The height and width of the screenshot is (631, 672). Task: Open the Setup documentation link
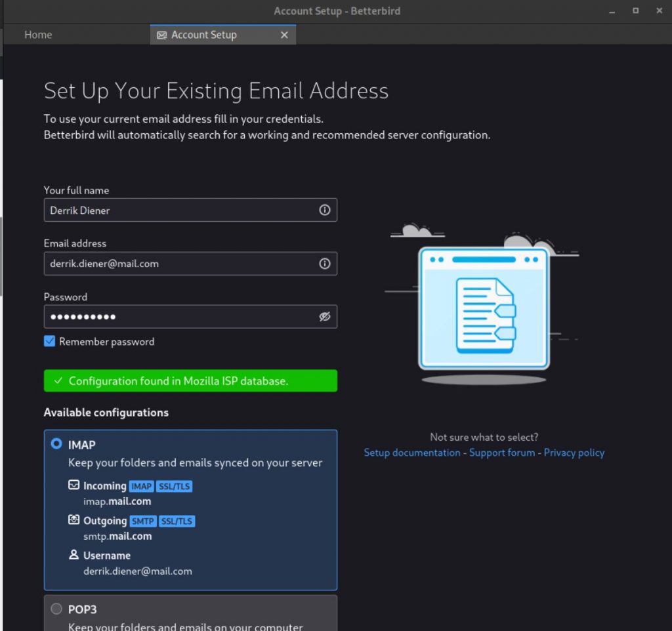coord(411,453)
